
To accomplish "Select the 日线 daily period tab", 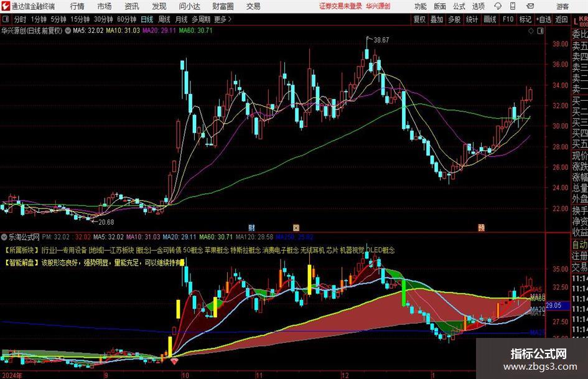I will click(147, 19).
